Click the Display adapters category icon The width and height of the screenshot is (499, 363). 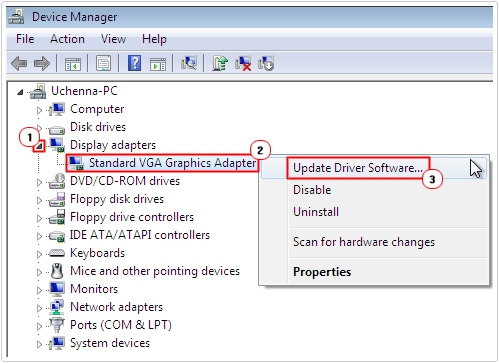[x=57, y=145]
